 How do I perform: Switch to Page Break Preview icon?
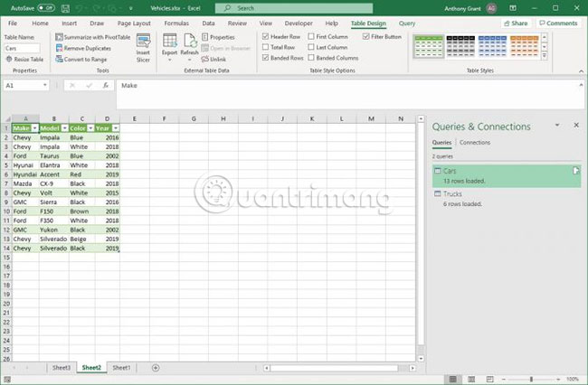point(489,379)
